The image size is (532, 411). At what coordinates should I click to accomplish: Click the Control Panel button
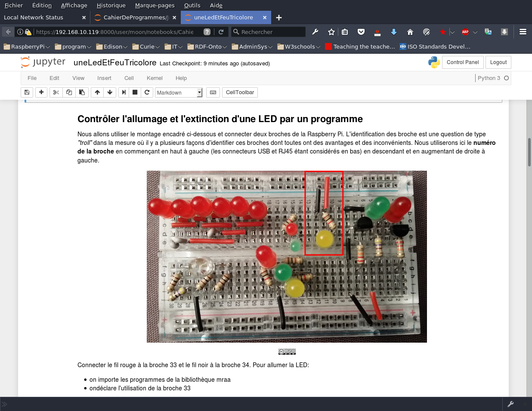pyautogui.click(x=463, y=62)
